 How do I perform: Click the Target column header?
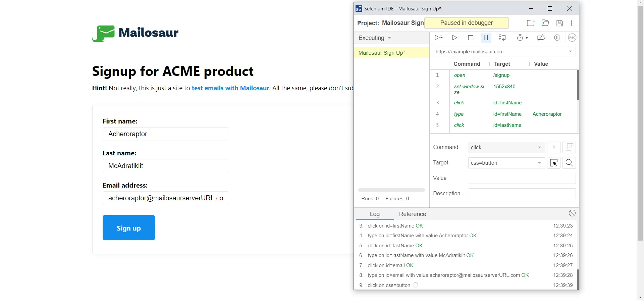click(502, 64)
